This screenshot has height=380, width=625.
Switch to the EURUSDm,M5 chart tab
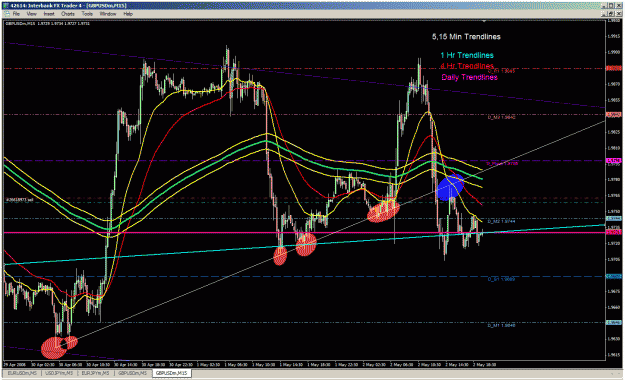click(22, 373)
